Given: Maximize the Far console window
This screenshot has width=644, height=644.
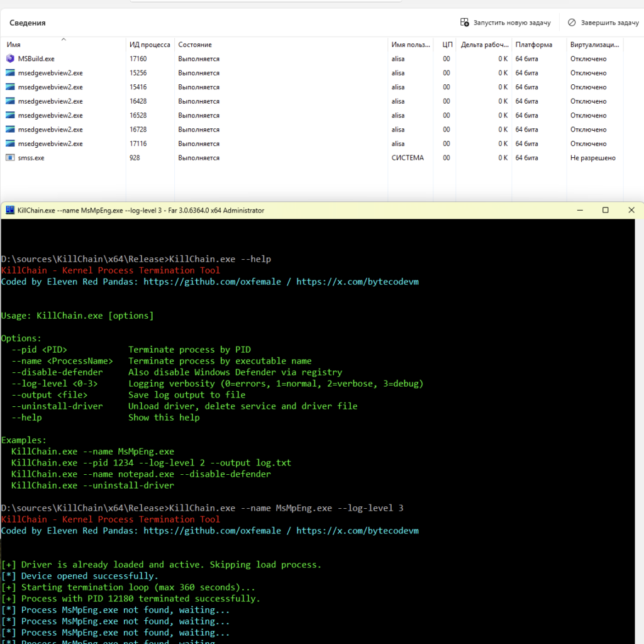Looking at the screenshot, I should [605, 210].
